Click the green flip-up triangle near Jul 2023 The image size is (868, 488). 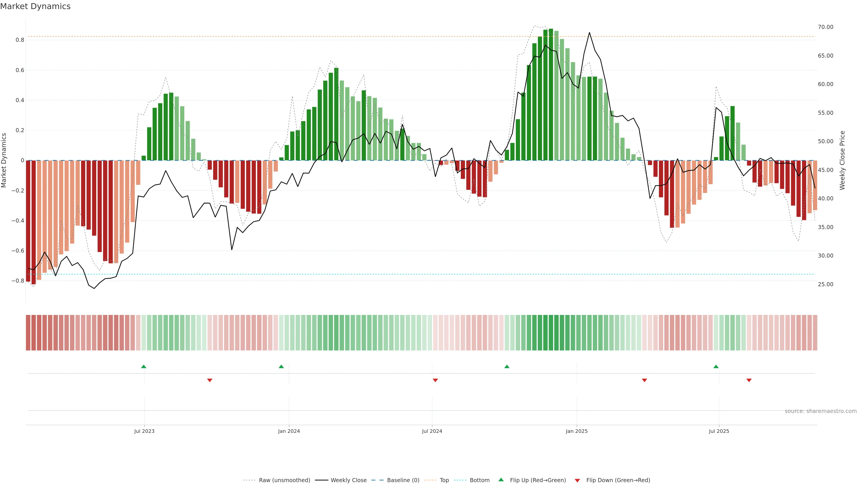pyautogui.click(x=144, y=366)
